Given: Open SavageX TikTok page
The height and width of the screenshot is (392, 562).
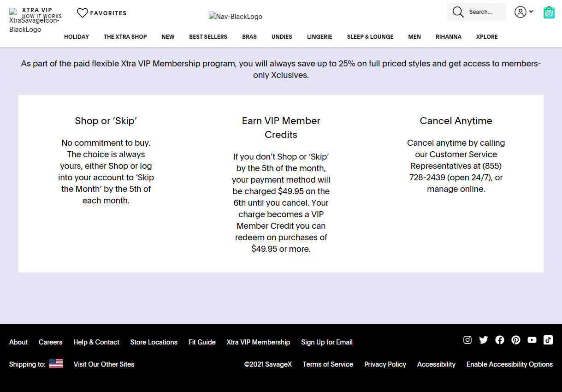Looking at the screenshot, I should 548,340.
